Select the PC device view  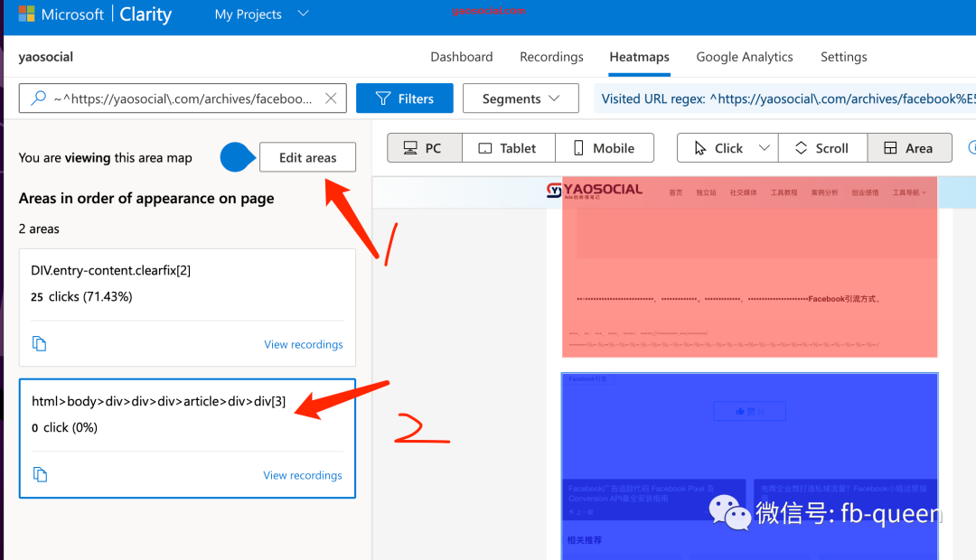(x=425, y=147)
